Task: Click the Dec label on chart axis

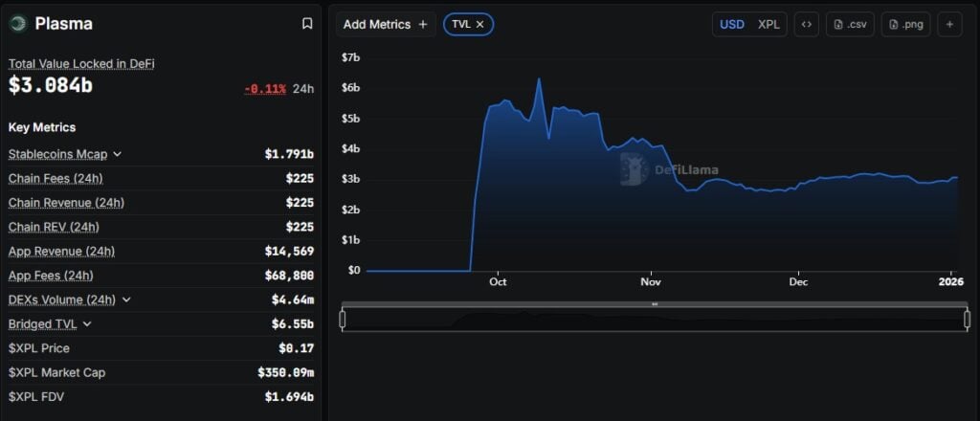Action: pos(798,281)
